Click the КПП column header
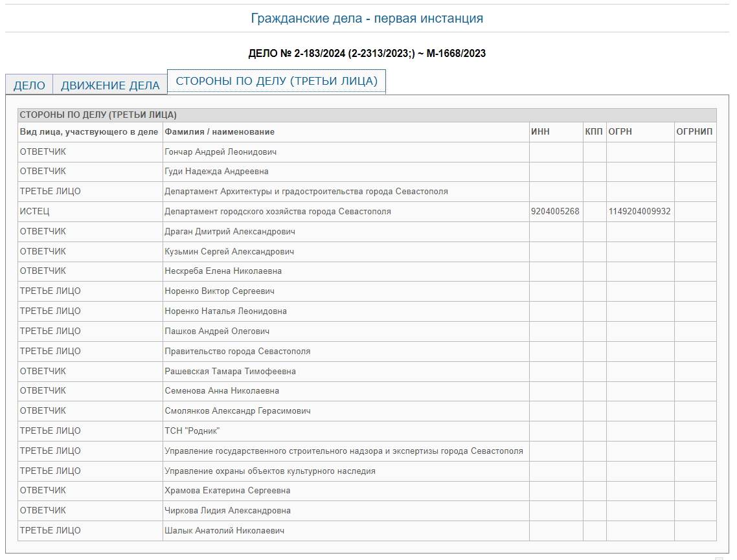 point(594,132)
